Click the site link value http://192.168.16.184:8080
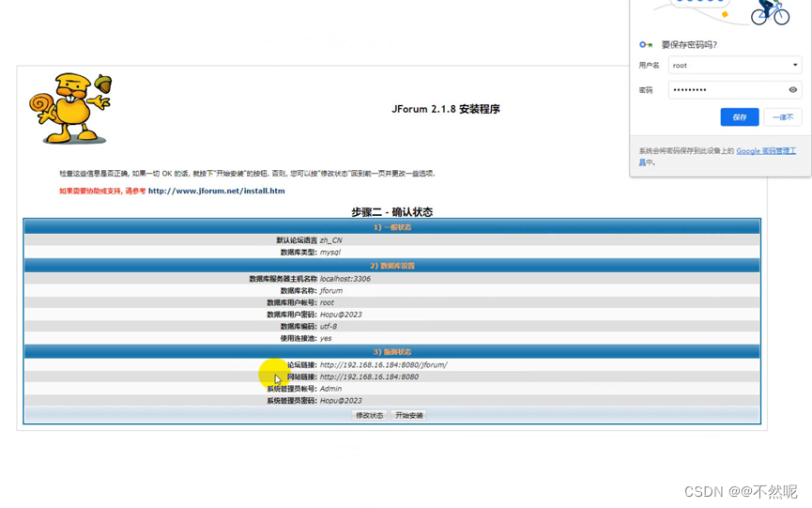This screenshot has width=812, height=508. point(369,377)
